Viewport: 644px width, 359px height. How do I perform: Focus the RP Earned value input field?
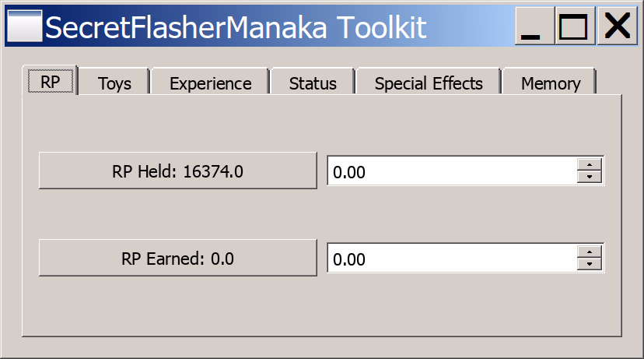coord(452,258)
